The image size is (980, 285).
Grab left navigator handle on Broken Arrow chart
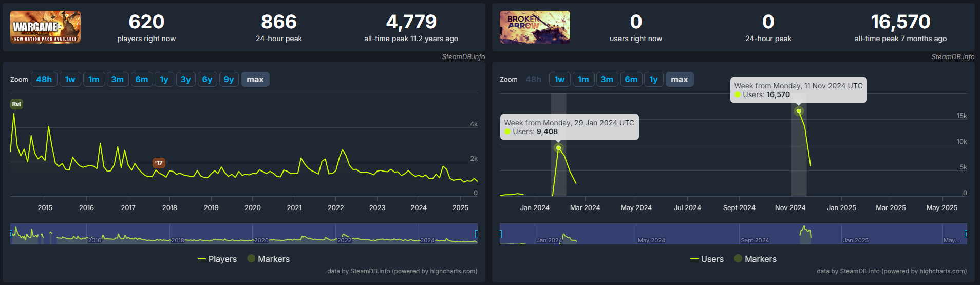click(x=500, y=234)
